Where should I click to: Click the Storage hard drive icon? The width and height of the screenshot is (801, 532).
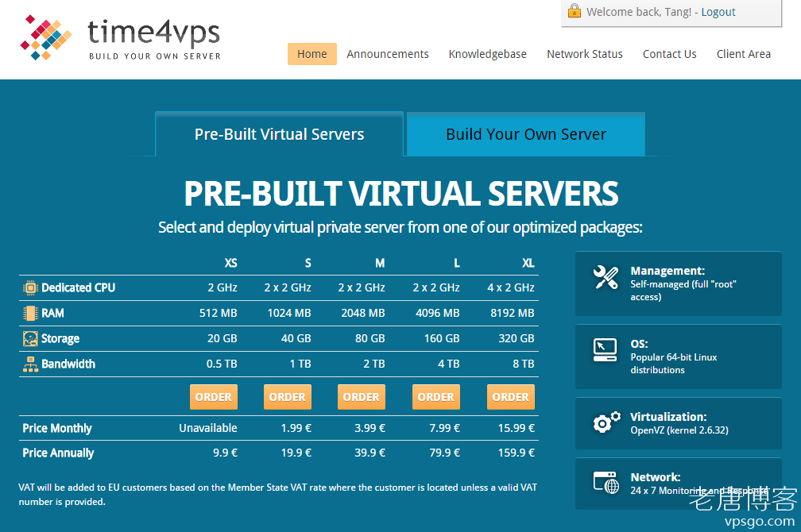pos(30,338)
